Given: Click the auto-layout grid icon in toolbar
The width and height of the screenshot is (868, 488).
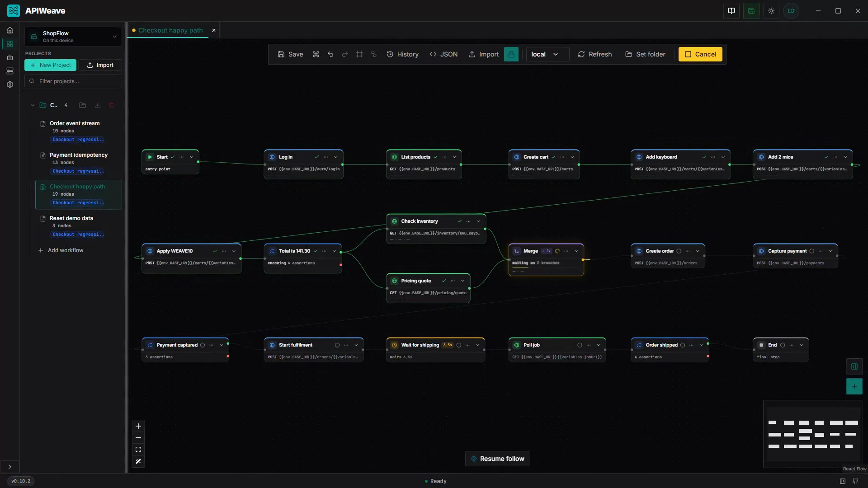Looking at the screenshot, I should coord(359,54).
